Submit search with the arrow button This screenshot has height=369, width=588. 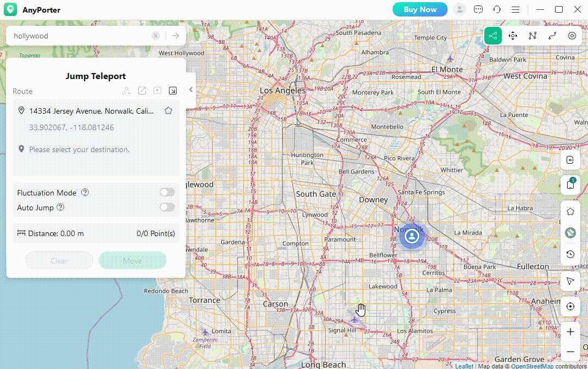[x=176, y=36]
